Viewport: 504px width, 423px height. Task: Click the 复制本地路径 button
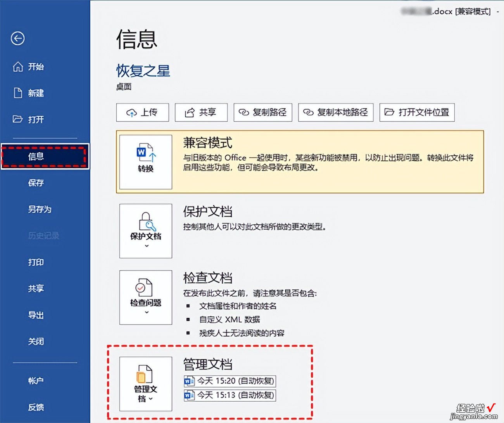(x=336, y=112)
